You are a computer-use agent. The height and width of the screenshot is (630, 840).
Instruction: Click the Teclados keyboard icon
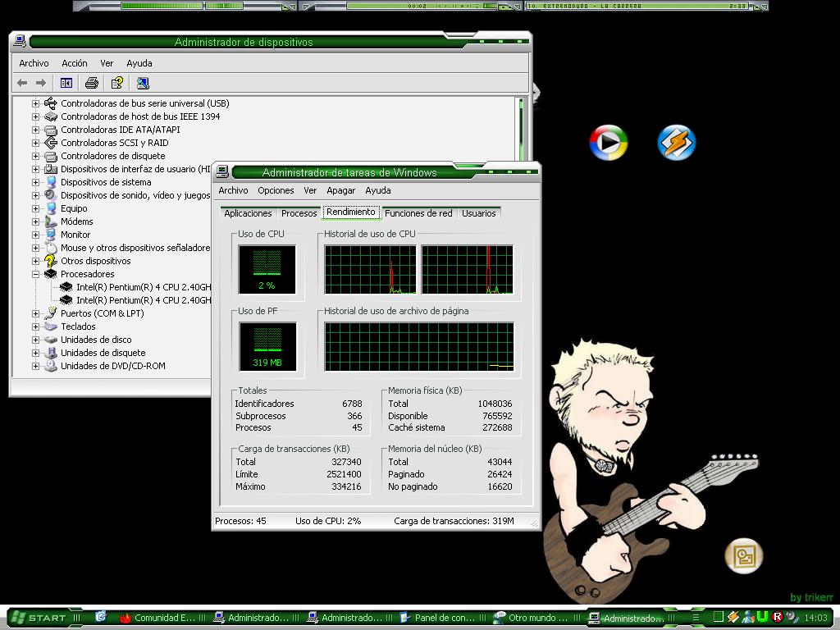[51, 326]
